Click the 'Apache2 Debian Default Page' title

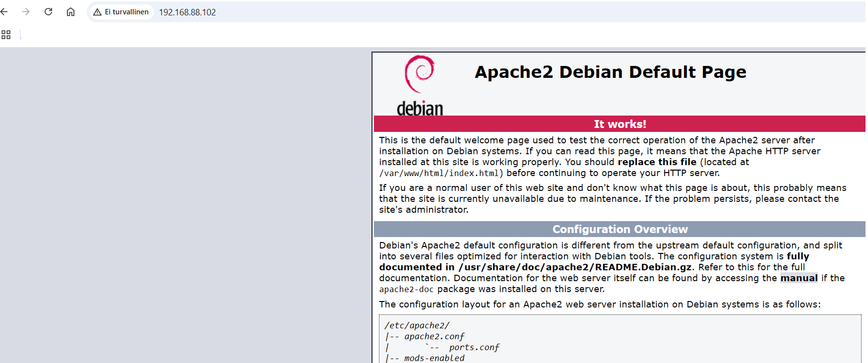[x=610, y=72]
